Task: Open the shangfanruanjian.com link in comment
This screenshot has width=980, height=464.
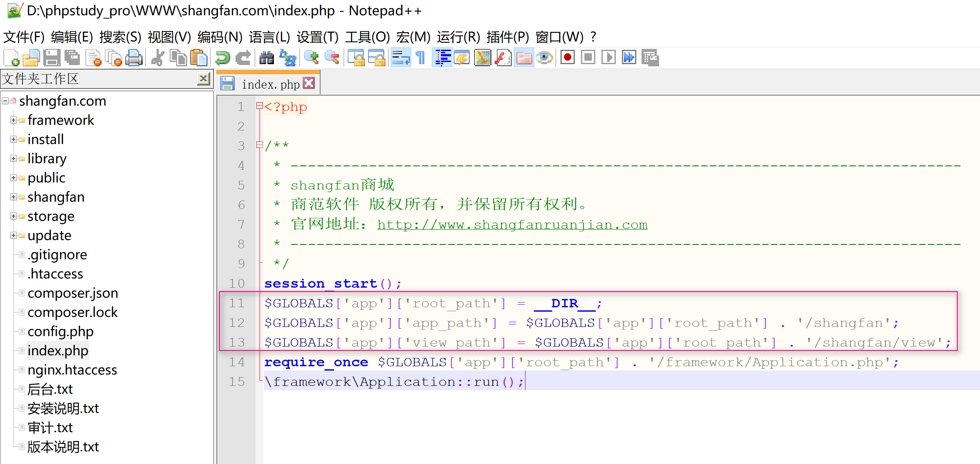Action: [x=512, y=225]
